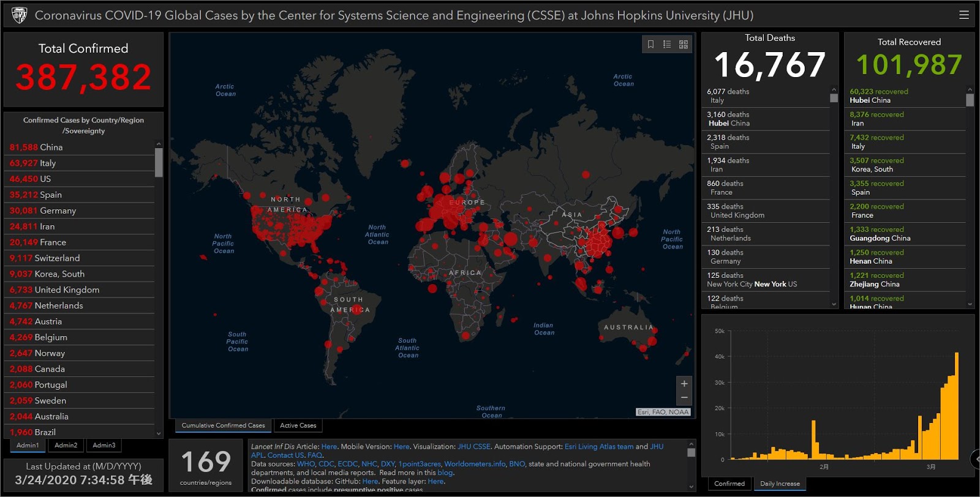Select China in confirmed cases list
The image size is (980, 497).
click(x=80, y=147)
